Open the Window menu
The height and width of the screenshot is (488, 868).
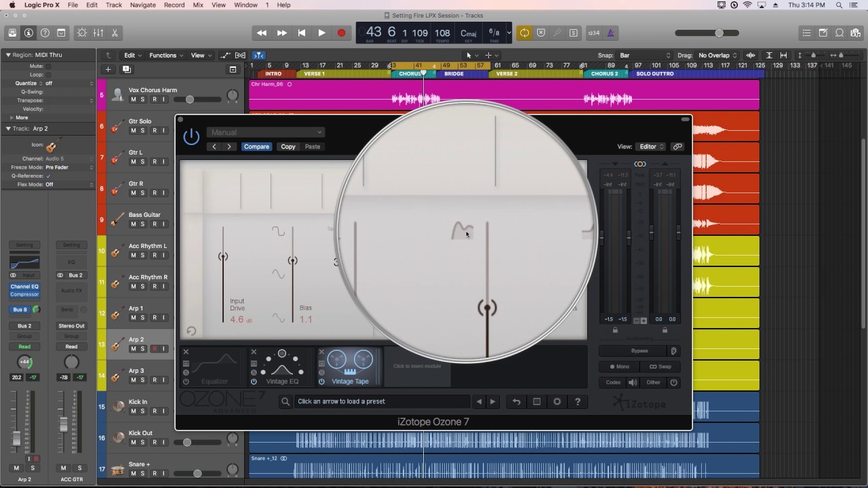pos(245,5)
